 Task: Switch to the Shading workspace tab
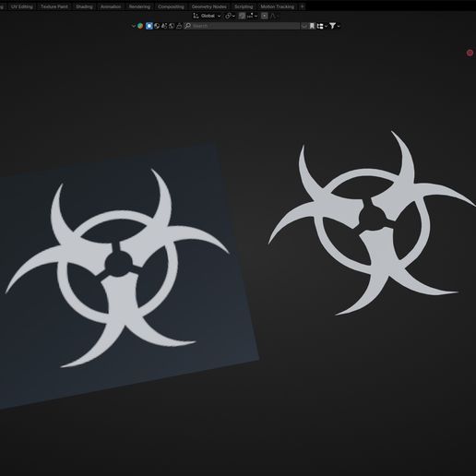click(84, 6)
